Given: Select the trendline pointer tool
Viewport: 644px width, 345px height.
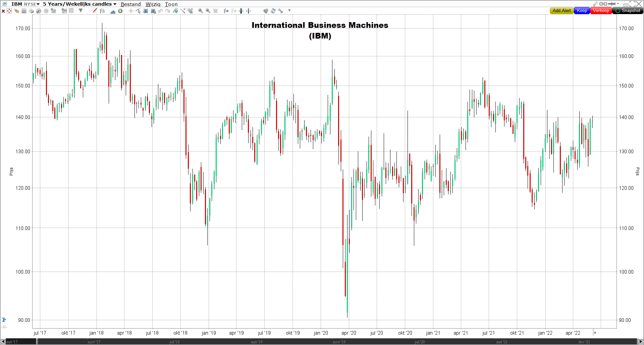Looking at the screenshot, I should [138, 11].
